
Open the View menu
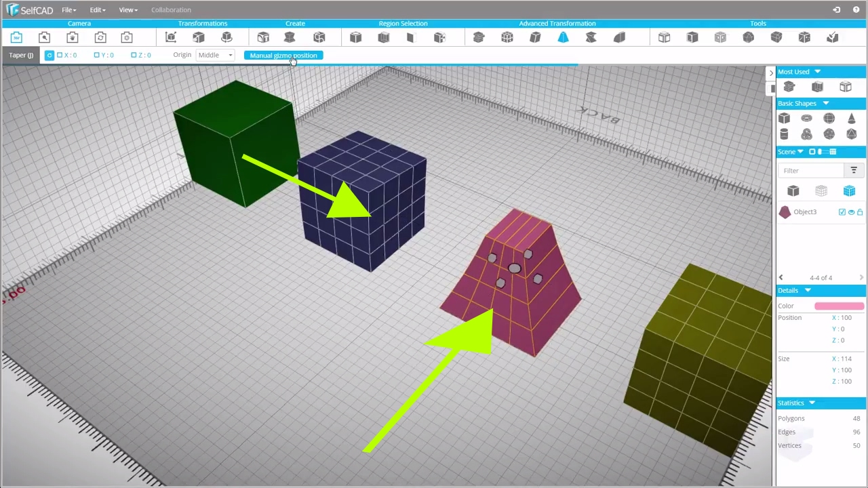click(x=127, y=9)
